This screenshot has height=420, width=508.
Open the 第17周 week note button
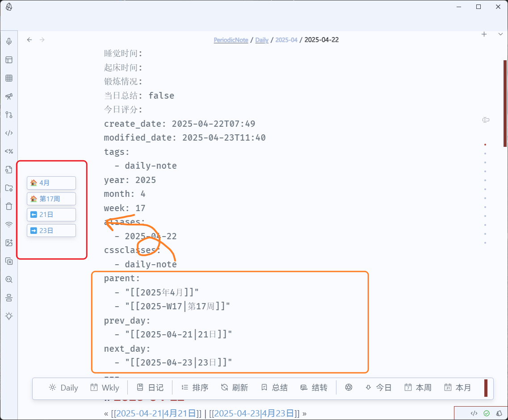click(51, 199)
